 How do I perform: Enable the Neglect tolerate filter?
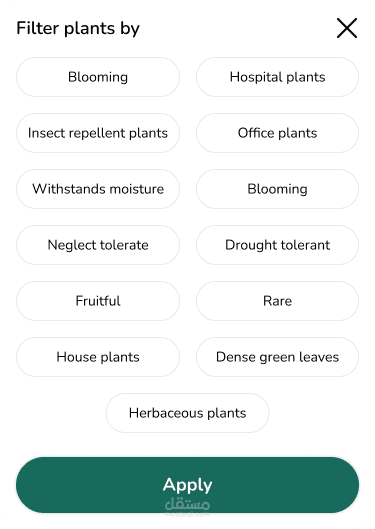click(98, 245)
